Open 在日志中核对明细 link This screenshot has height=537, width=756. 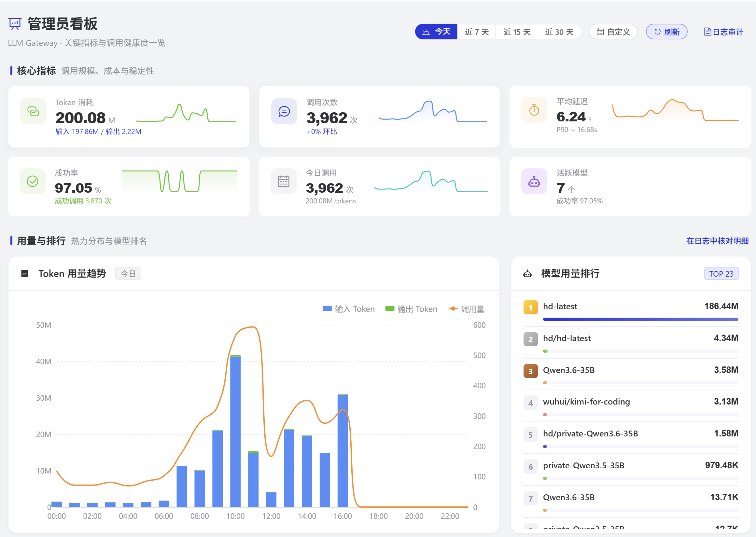point(717,241)
